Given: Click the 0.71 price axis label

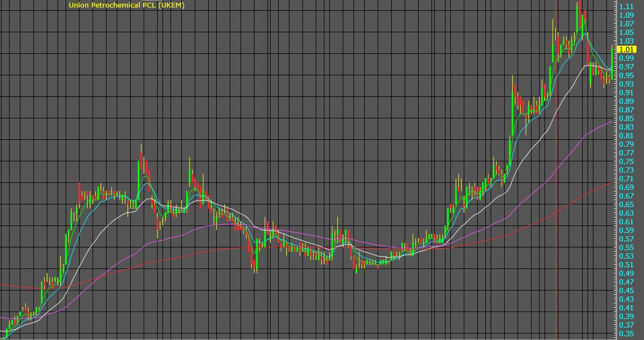Looking at the screenshot, I should click(626, 178).
